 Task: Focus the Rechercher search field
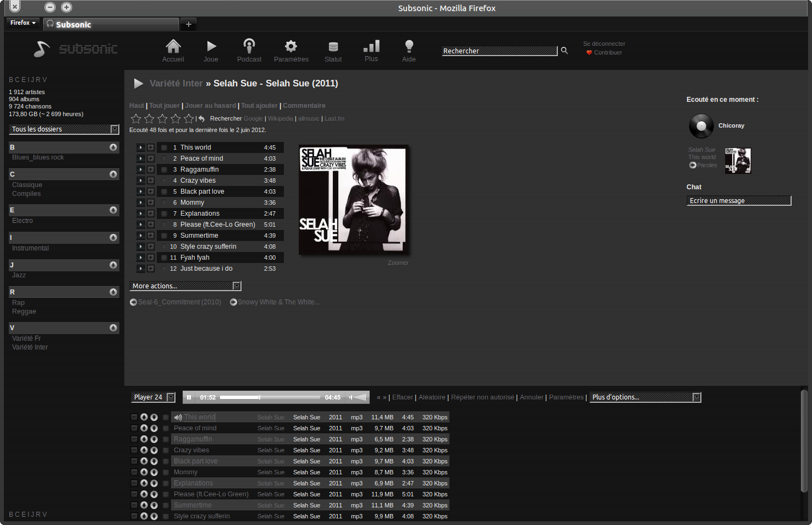point(500,51)
